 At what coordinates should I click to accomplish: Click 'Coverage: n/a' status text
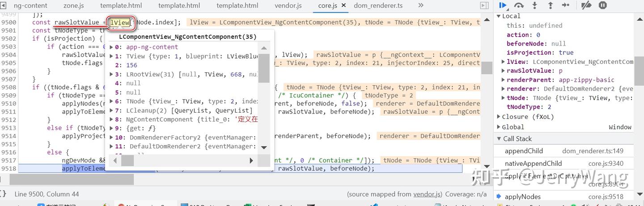(x=466, y=194)
